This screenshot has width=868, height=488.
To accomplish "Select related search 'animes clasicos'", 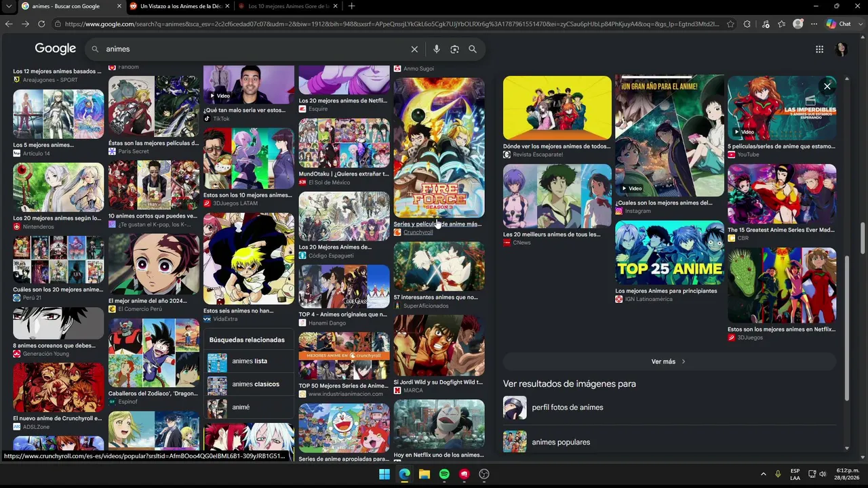I will coord(248,384).
